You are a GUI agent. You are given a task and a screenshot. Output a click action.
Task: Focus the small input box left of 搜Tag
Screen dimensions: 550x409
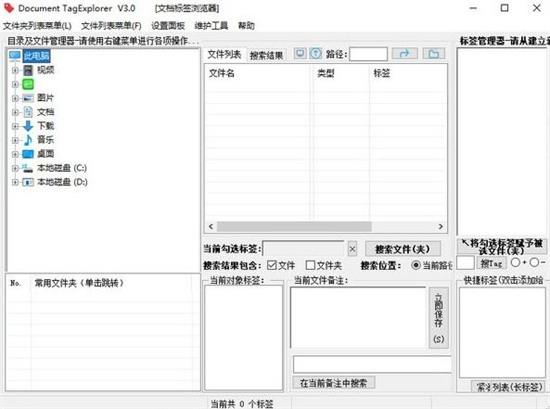point(465,263)
